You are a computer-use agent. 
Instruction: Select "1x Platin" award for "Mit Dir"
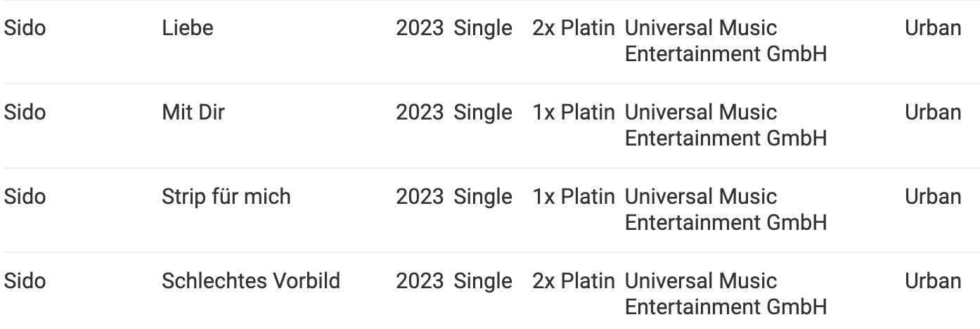coord(574,112)
